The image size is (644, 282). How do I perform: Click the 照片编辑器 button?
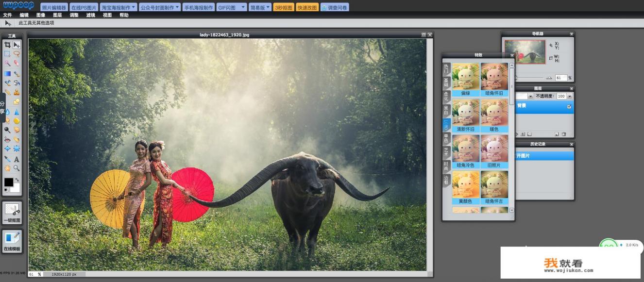click(54, 7)
